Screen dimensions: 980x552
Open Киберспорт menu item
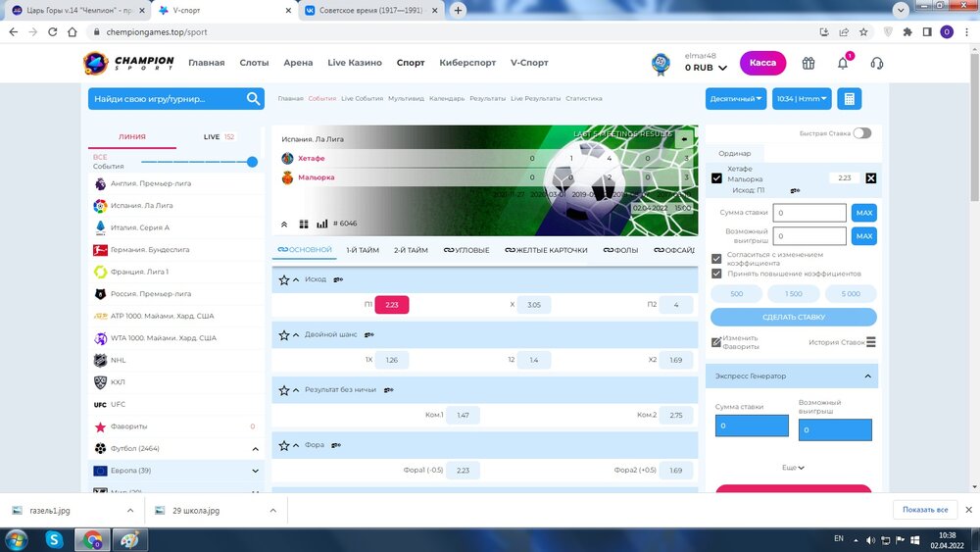pyautogui.click(x=467, y=63)
